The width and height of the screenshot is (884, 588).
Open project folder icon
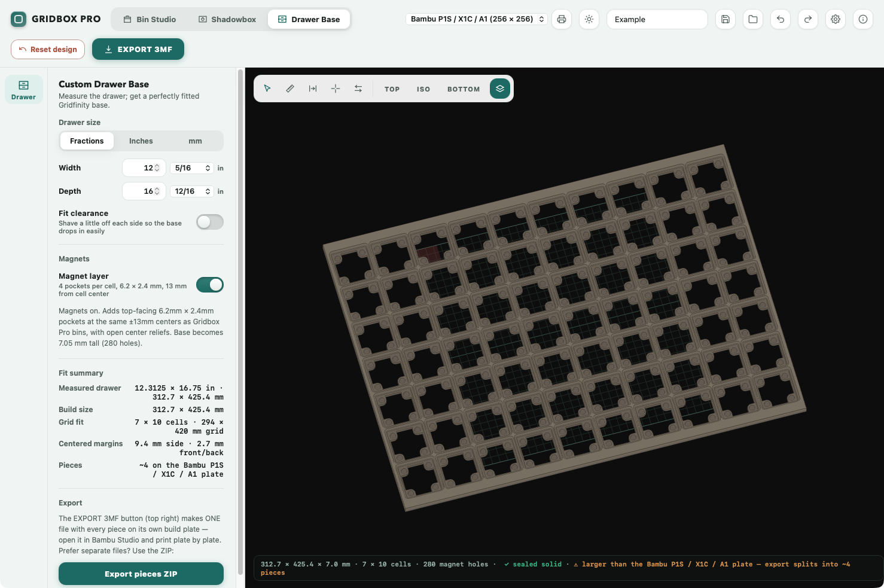click(753, 19)
